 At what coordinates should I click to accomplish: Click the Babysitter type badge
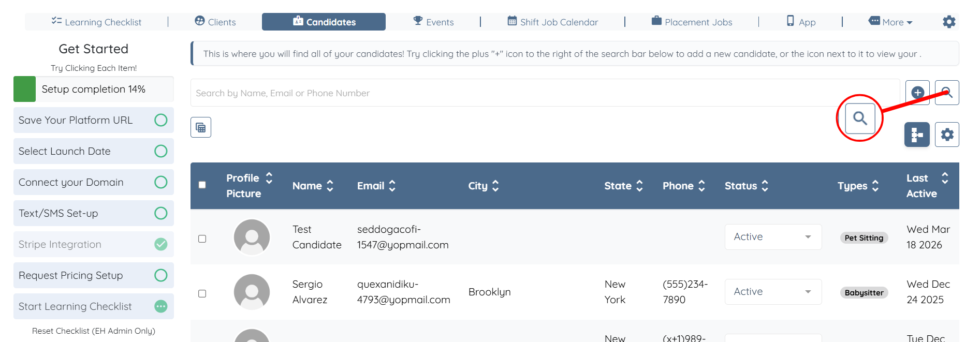[x=864, y=293]
